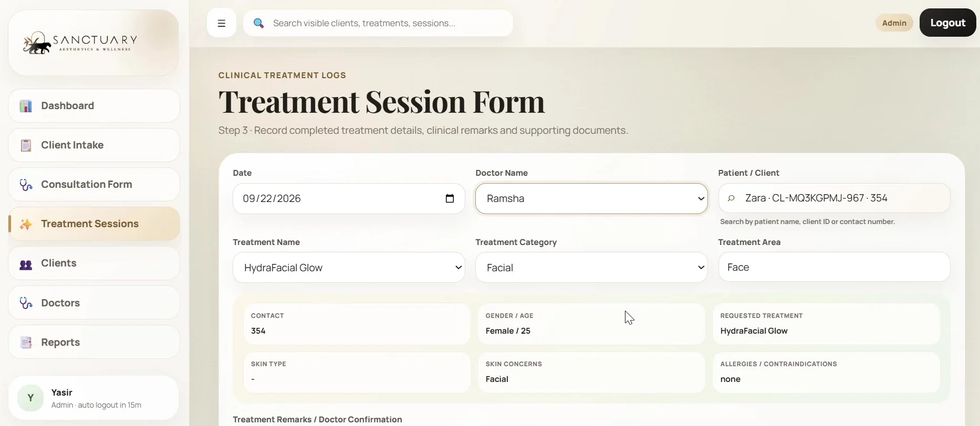The image size is (980, 426).
Task: Click the Date input field
Action: click(x=349, y=198)
